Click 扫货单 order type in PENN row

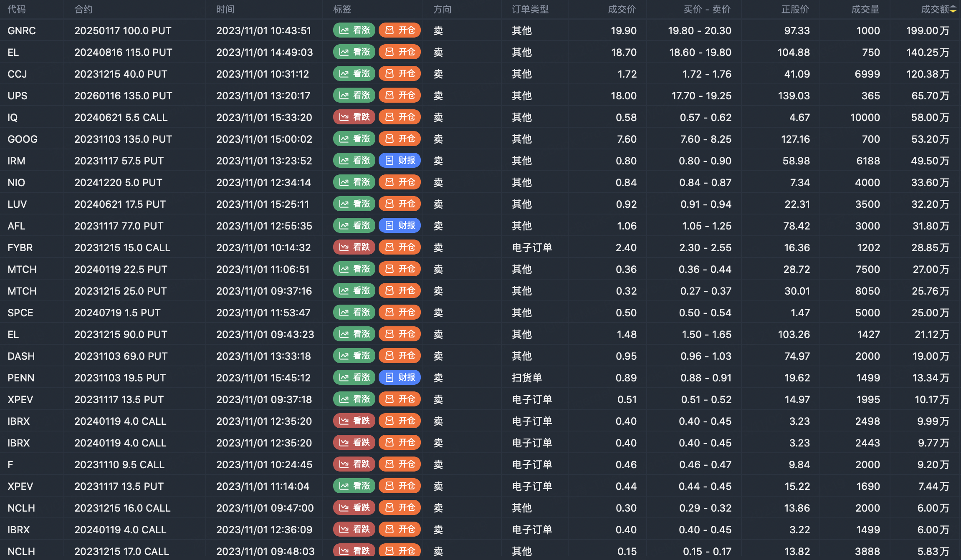[x=527, y=378]
